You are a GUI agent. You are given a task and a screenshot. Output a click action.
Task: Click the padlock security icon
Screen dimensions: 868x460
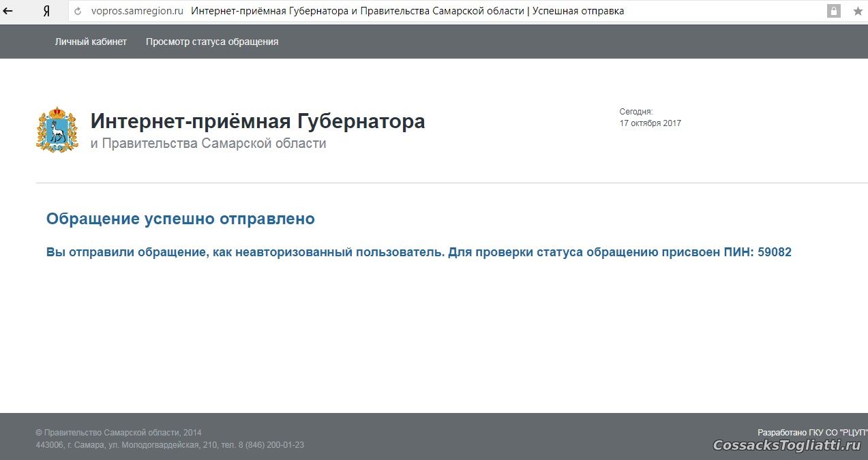point(833,11)
